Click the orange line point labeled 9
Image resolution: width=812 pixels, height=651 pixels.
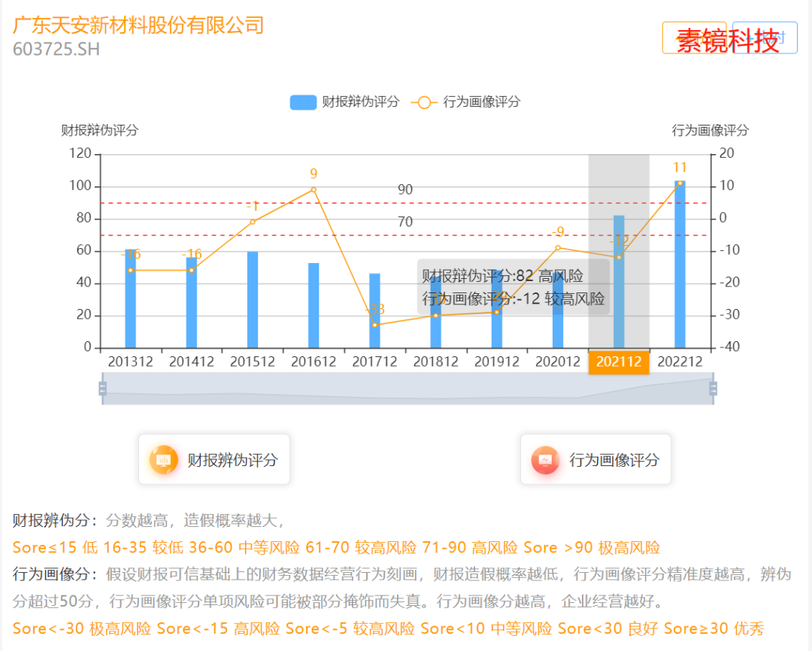(x=314, y=190)
